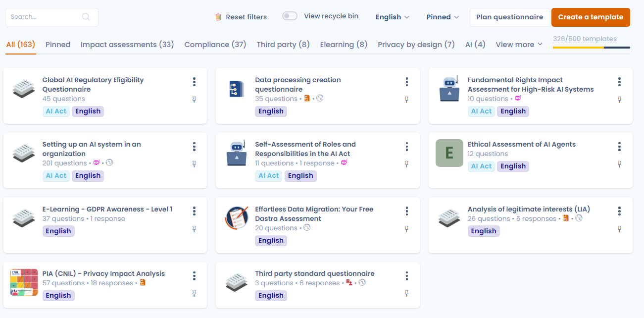
Task: Focus the Search input field
Action: tap(45, 17)
